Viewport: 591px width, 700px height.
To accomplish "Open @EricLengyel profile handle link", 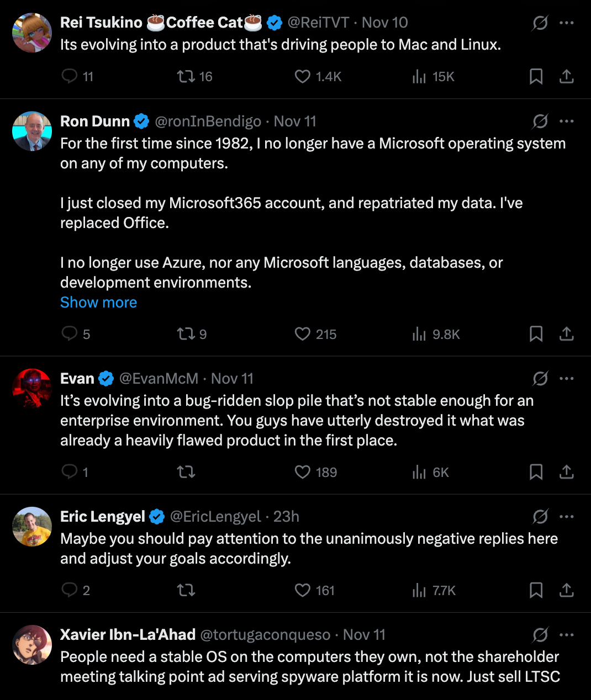I will coord(215,517).
